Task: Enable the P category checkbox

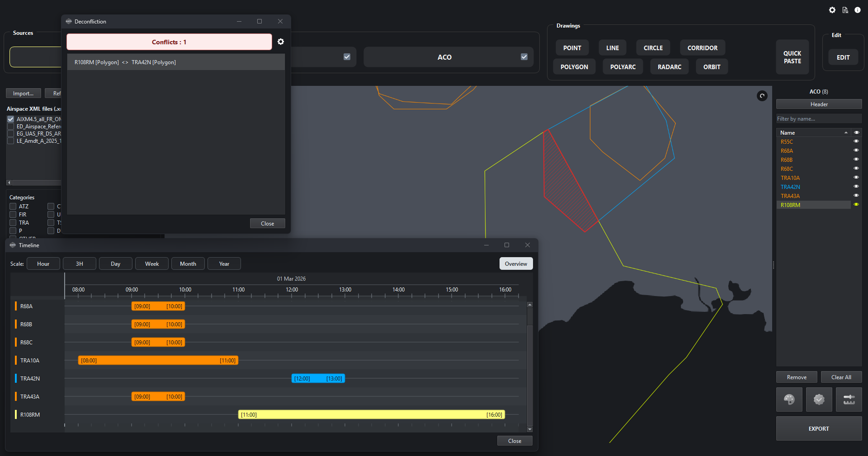Action: tap(13, 231)
